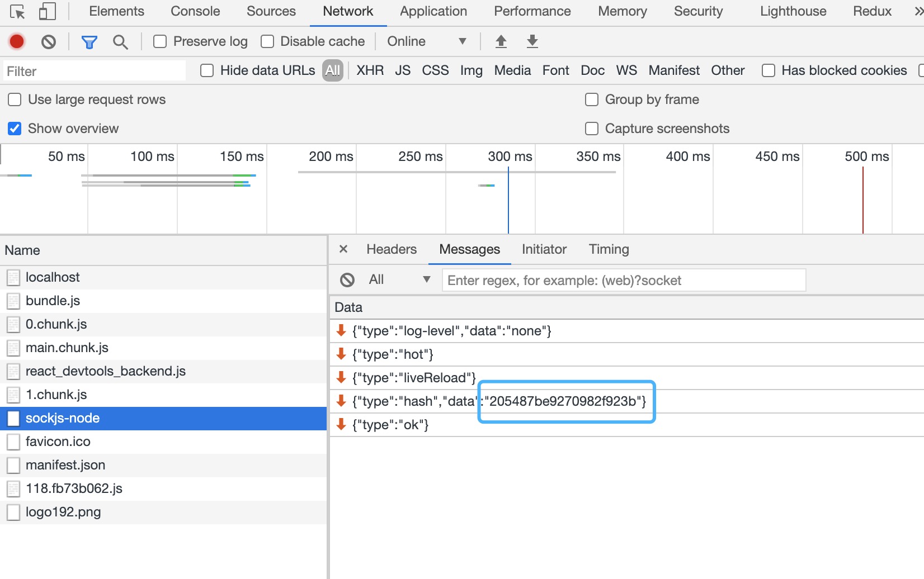Stop recording network log with red button
Viewport: 924px width, 579px height.
[17, 41]
